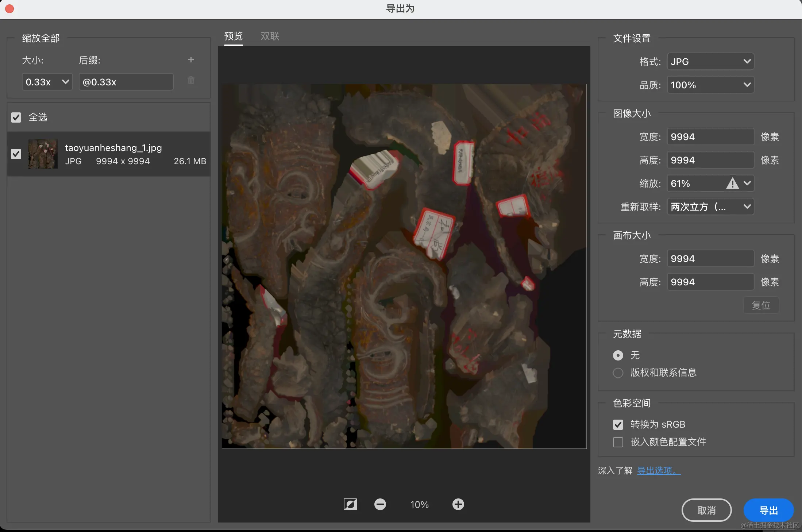802x532 pixels.
Task: Toggle the preview background color icon
Action: 350,504
